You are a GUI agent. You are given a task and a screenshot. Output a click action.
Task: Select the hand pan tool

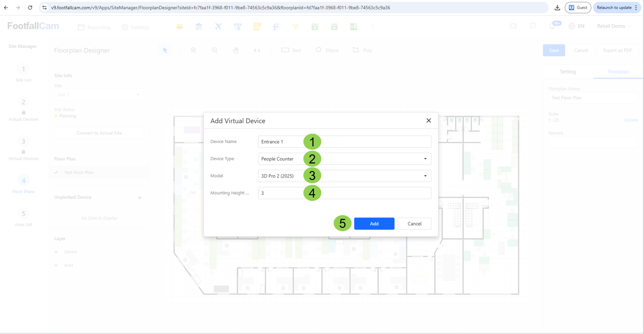pos(236,50)
